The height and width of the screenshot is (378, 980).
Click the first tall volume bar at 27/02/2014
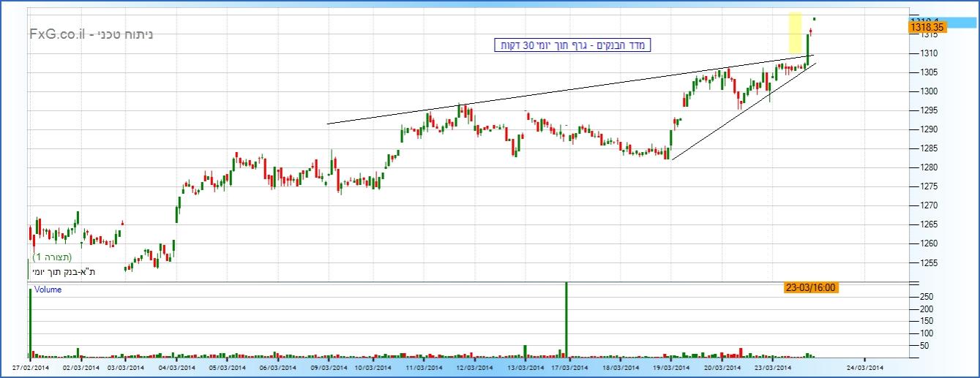point(30,322)
